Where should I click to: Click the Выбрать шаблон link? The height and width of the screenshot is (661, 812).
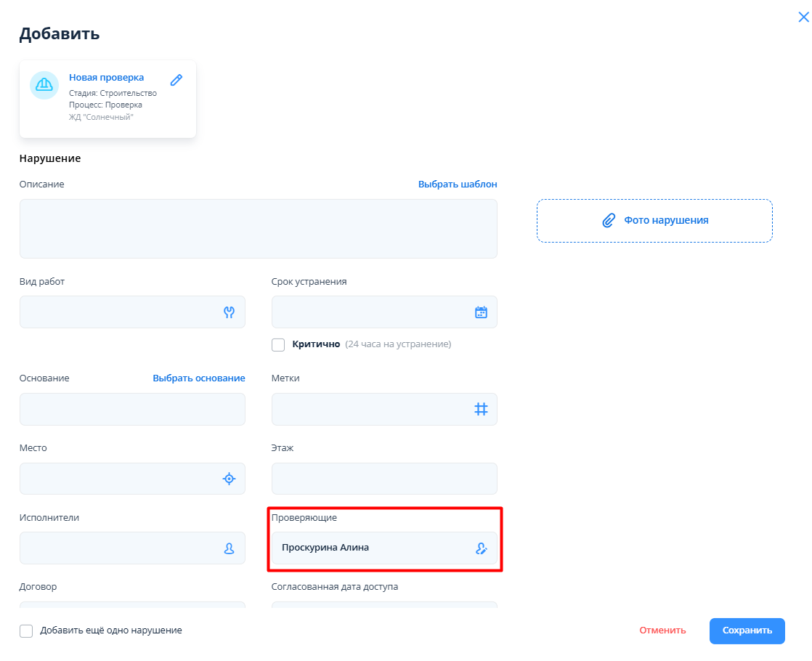(x=458, y=184)
